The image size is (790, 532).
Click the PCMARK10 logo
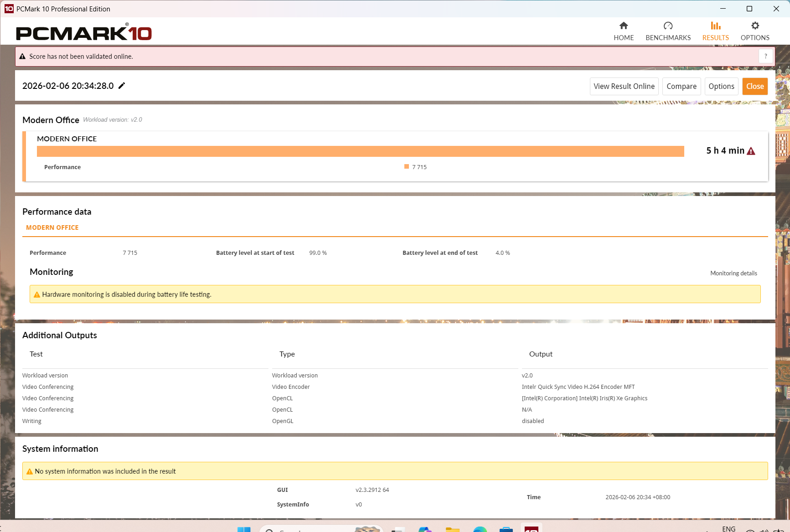coord(84,32)
